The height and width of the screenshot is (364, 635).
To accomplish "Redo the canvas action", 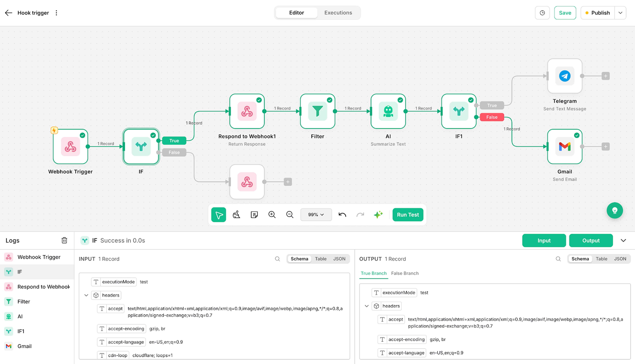I will click(360, 214).
